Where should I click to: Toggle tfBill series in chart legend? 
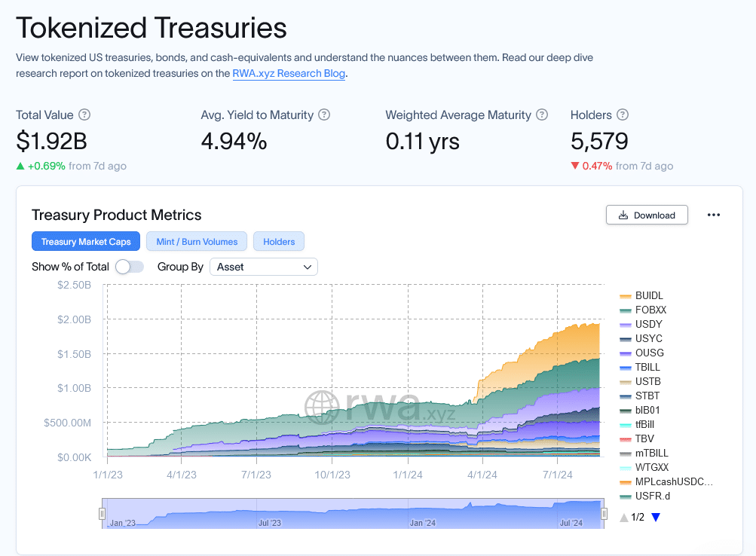(638, 424)
